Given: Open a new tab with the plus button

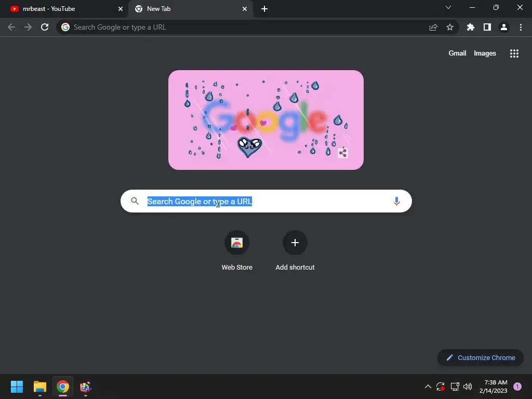Looking at the screenshot, I should (264, 9).
